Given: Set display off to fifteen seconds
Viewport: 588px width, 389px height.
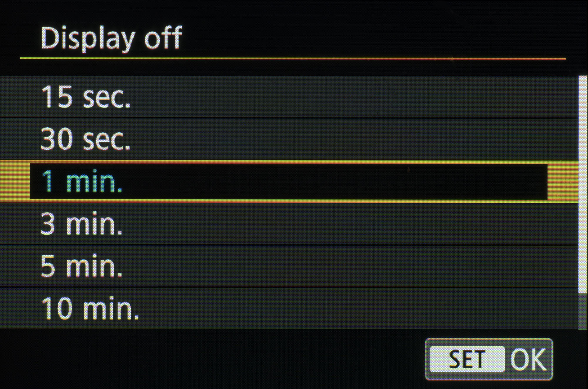Looking at the screenshot, I should [x=288, y=97].
